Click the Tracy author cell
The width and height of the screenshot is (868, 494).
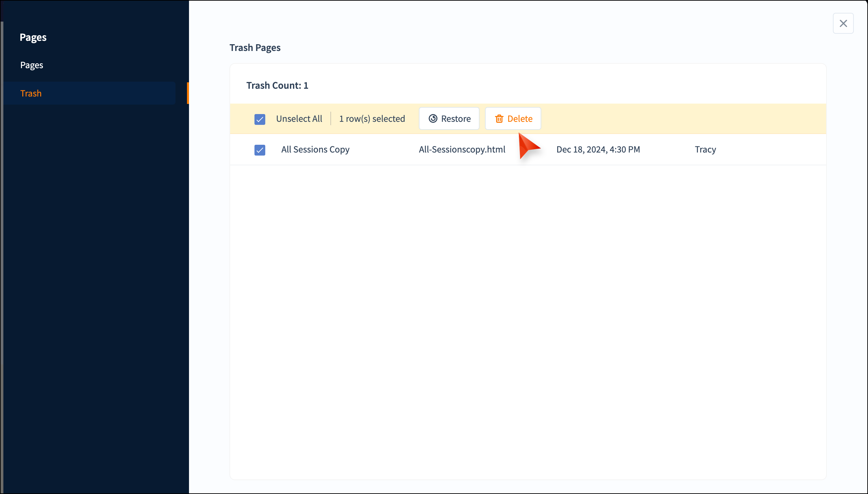coord(705,149)
